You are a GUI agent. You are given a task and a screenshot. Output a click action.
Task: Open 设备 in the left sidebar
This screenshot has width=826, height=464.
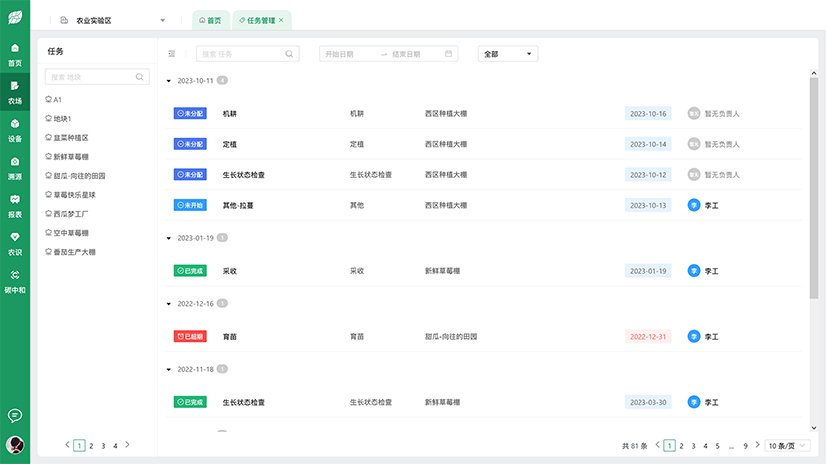tap(15, 130)
